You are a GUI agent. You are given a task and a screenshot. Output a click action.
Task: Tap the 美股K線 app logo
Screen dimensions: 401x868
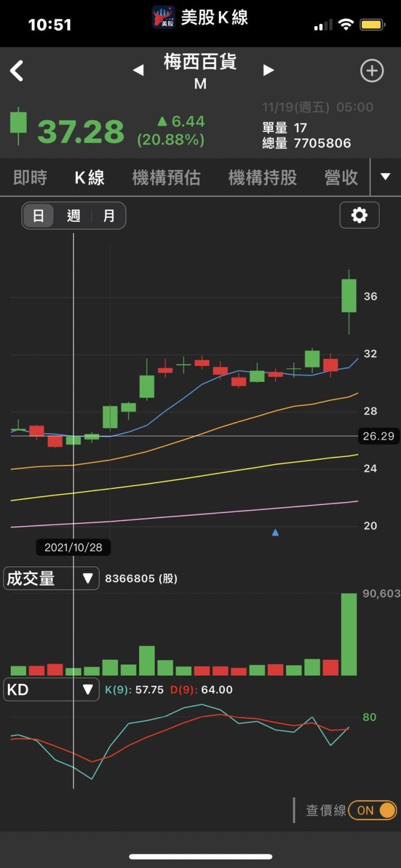pyautogui.click(x=164, y=17)
